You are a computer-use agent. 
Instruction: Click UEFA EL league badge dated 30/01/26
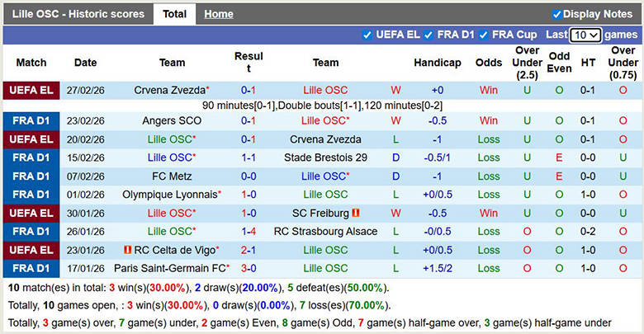(x=31, y=213)
